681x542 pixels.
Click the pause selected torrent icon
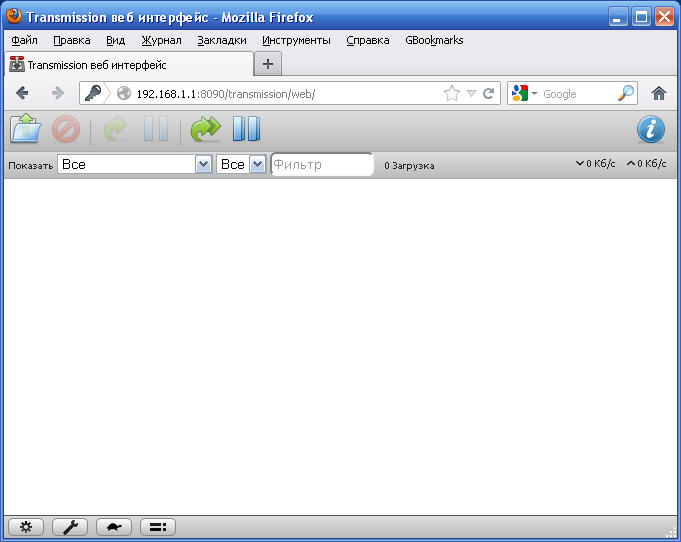point(156,130)
